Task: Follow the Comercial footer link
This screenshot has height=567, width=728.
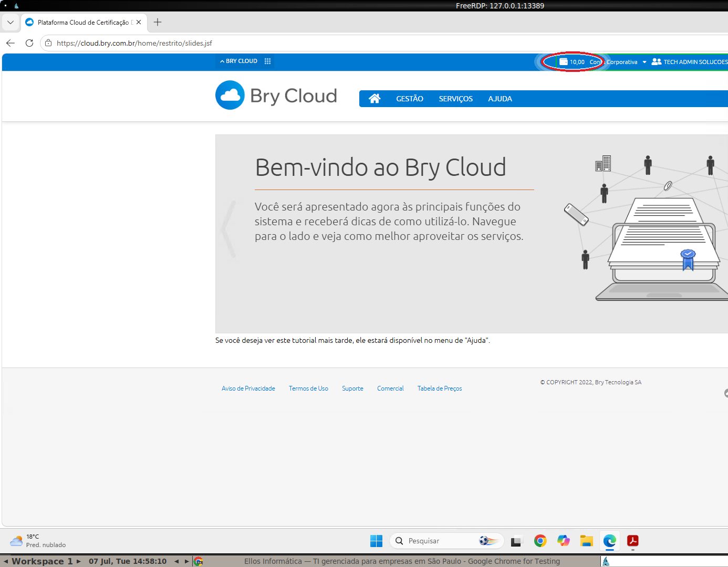Action: [390, 388]
